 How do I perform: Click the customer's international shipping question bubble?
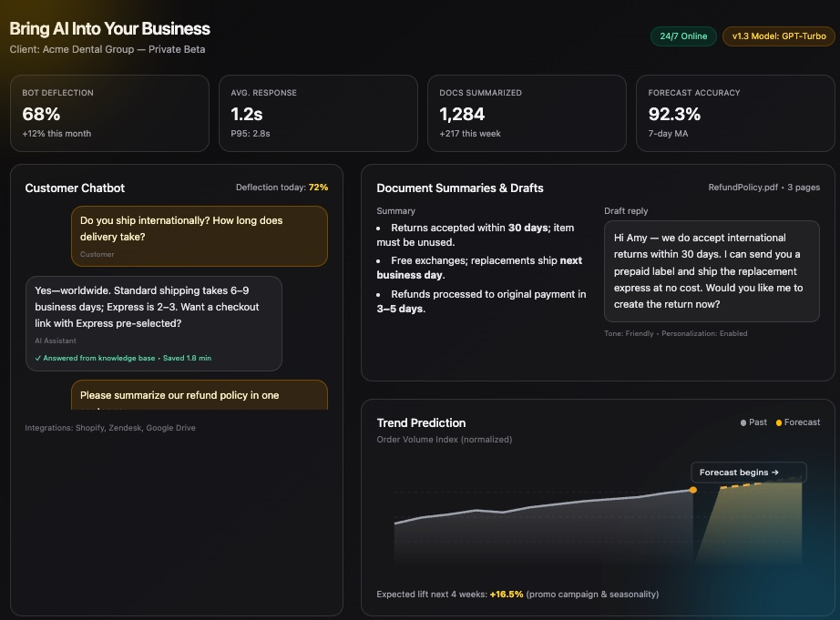tap(199, 236)
